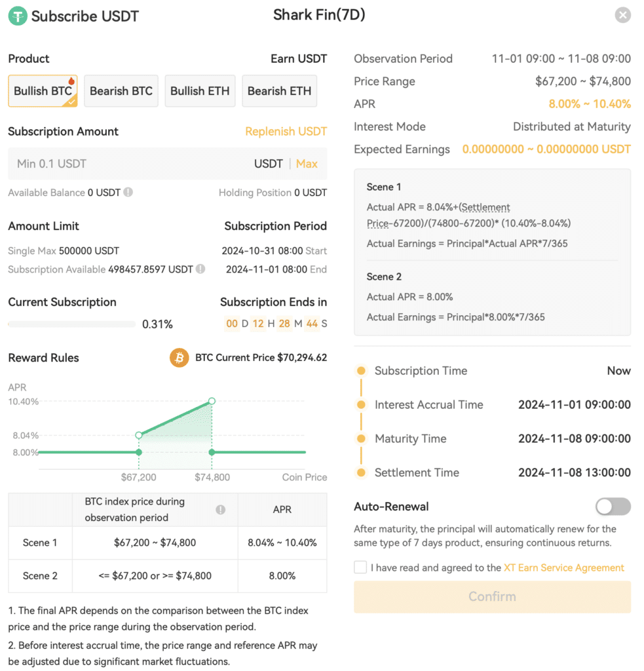Screen dimensions: 644x671
Task: Switch to the Bullish ETH product
Action: coord(200,91)
